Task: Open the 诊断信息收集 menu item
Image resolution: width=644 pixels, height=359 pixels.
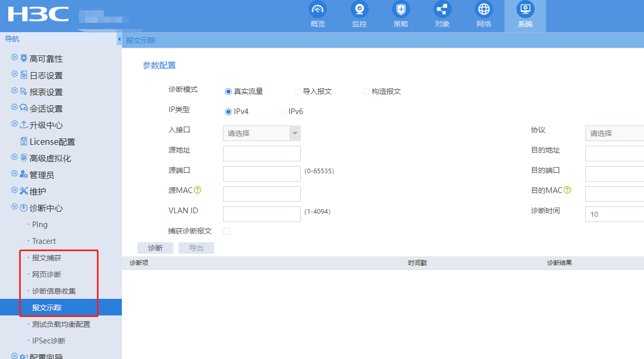Action: tap(54, 291)
